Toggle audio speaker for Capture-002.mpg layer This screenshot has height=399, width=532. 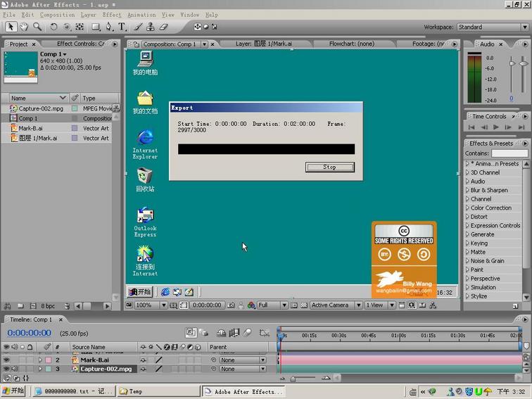(x=15, y=369)
